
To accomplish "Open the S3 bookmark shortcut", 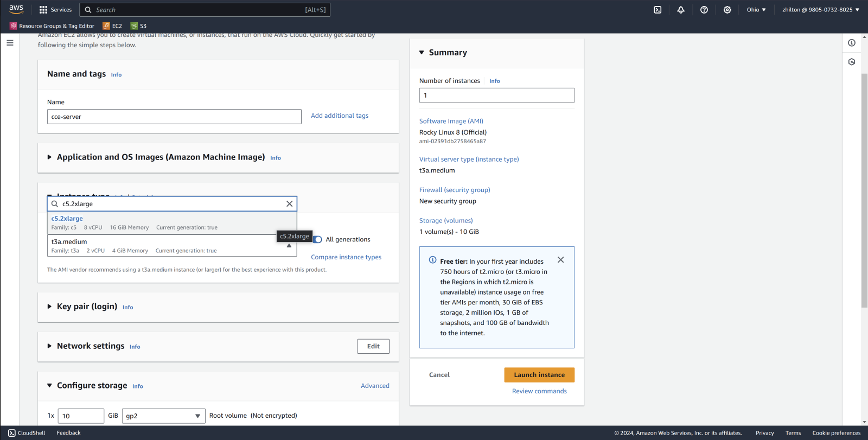I will [x=138, y=26].
